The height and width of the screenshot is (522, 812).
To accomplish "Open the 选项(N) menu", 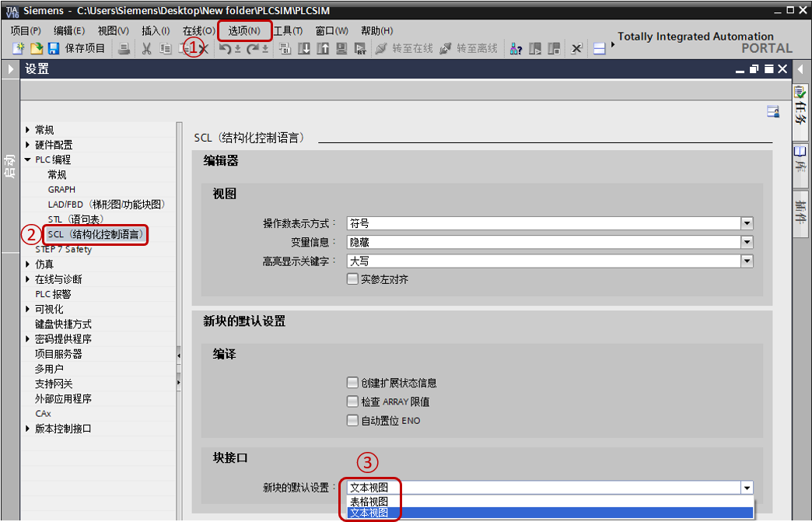I will pos(244,31).
